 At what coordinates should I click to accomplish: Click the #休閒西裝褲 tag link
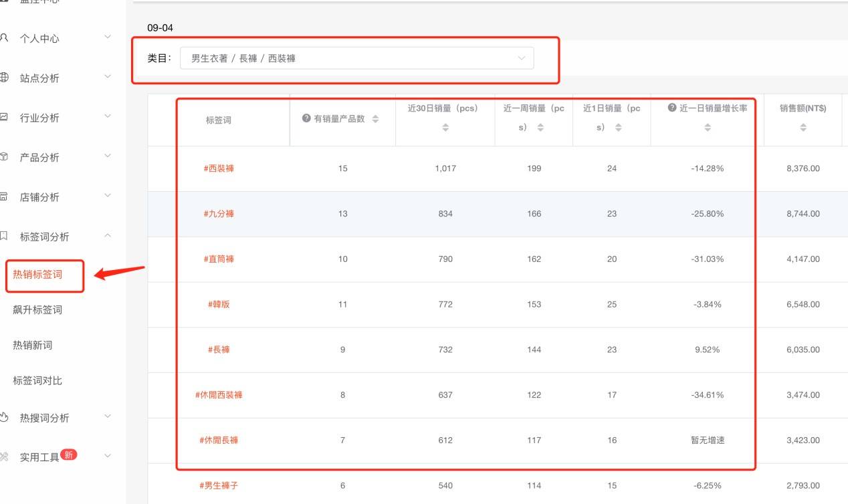tap(219, 395)
